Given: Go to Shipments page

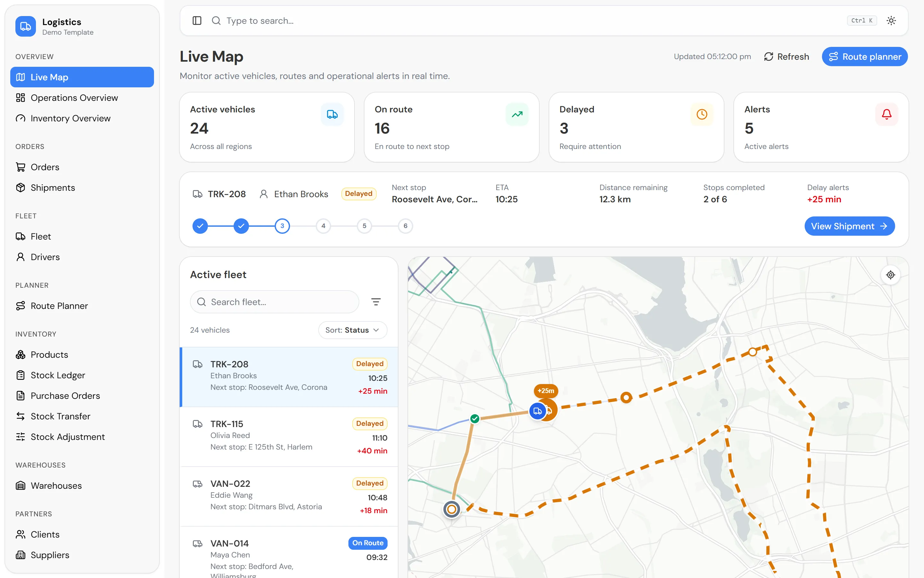Looking at the screenshot, I should pyautogui.click(x=82, y=188).
